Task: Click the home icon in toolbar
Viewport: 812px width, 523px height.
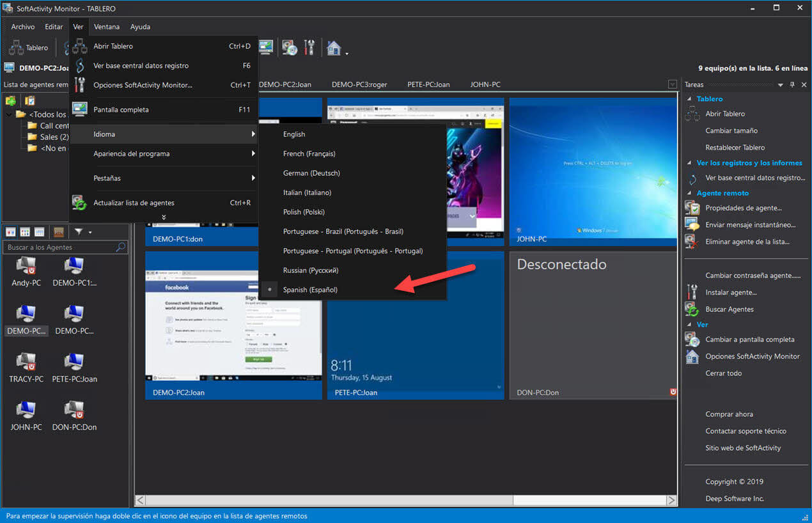Action: point(333,48)
